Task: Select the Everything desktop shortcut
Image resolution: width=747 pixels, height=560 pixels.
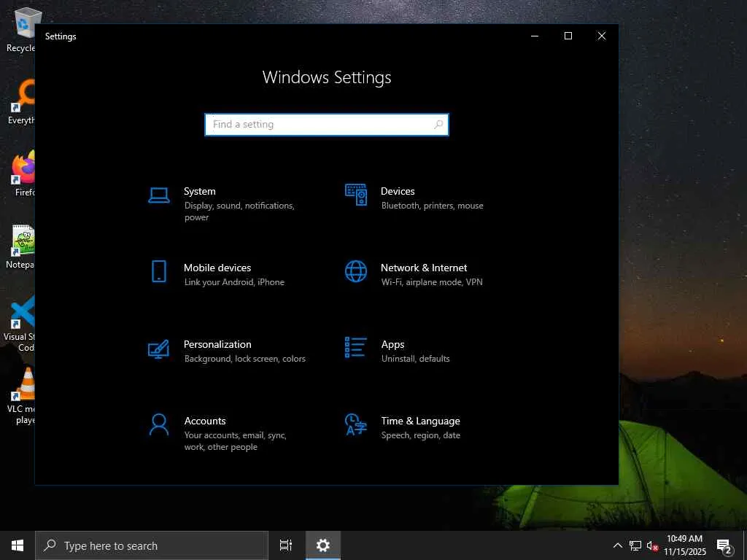Action: (x=21, y=102)
